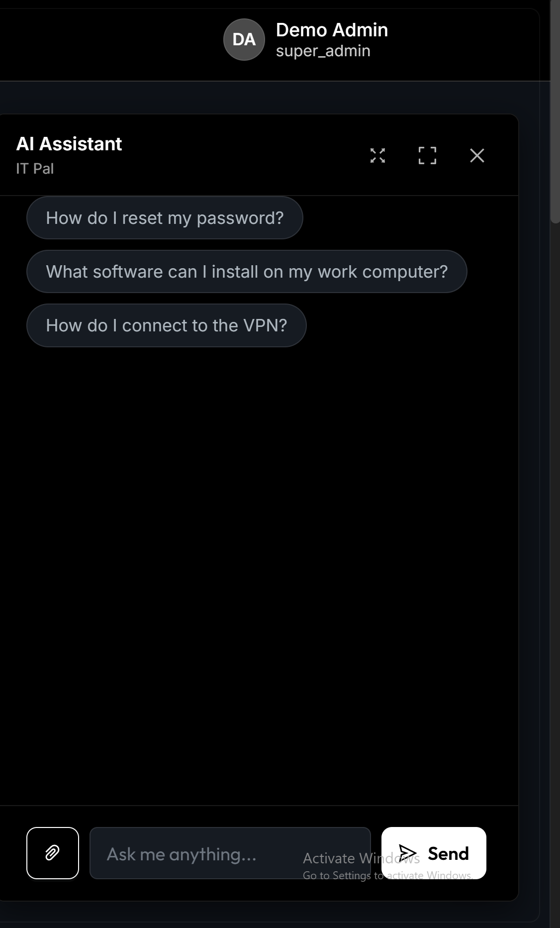Click the IT Pal subtitle

coord(35,169)
